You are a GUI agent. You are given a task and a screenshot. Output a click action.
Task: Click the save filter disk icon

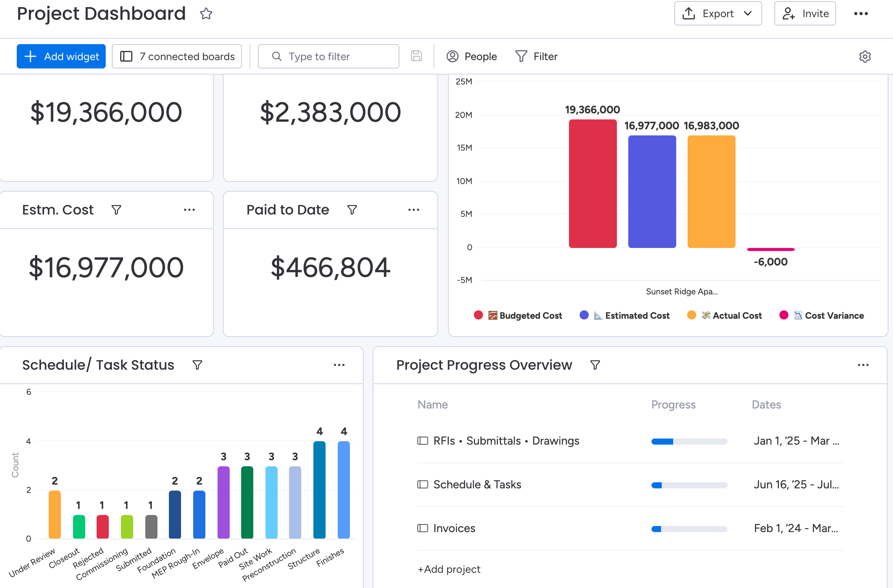(416, 56)
